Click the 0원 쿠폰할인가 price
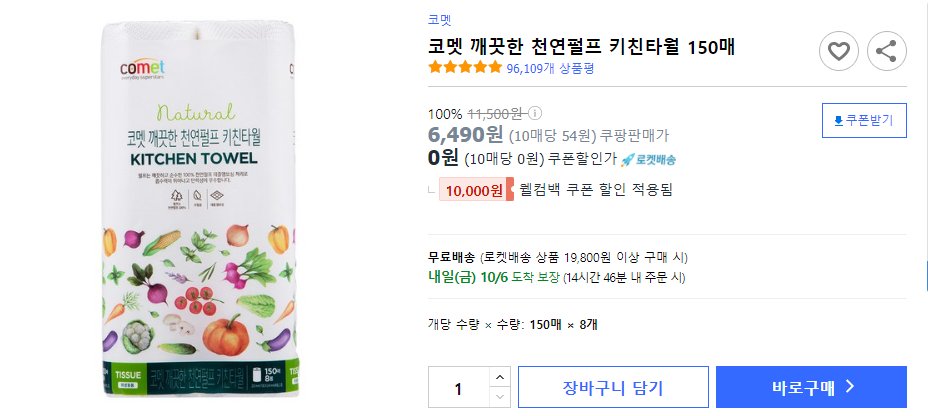This screenshot has height=416, width=928. (x=443, y=158)
